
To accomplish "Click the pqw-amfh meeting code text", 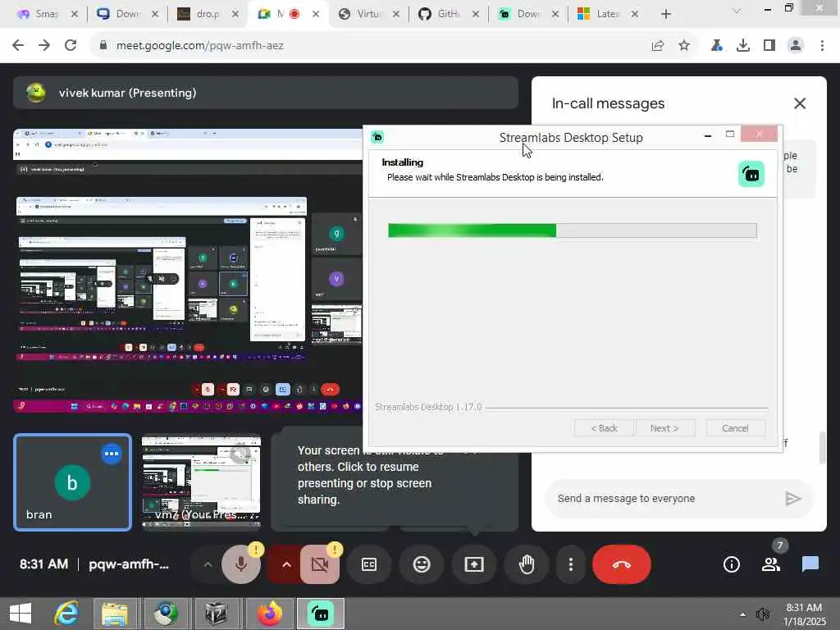I will click(x=129, y=564).
